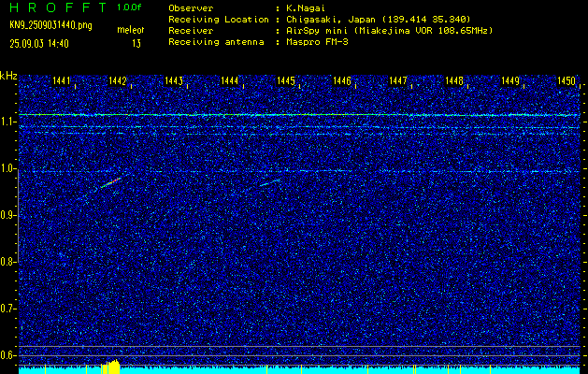Viewport: 588px width, 374px height.
Task: Click the strong carrier line above 1.1 kHz
Action: tap(299, 115)
